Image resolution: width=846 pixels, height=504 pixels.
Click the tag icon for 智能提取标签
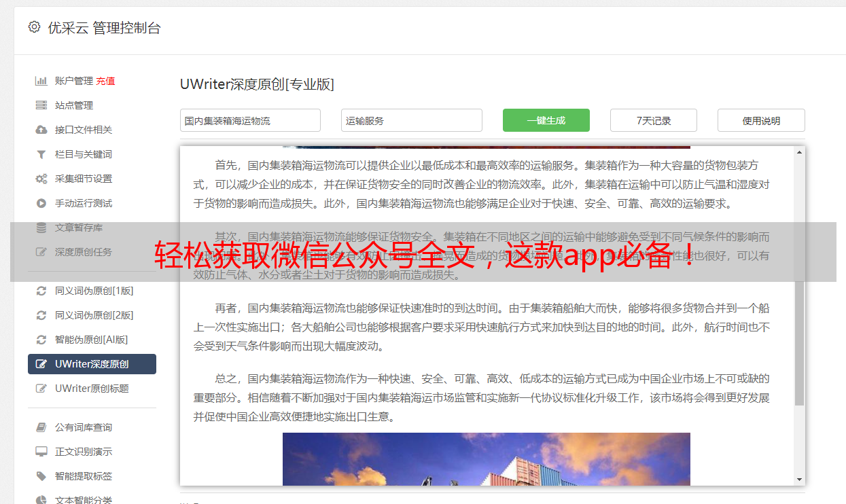point(41,476)
